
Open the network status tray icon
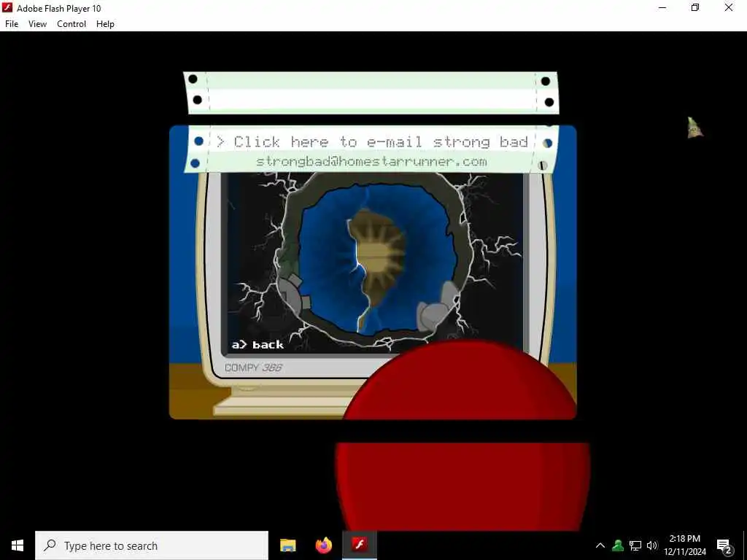[635, 545]
